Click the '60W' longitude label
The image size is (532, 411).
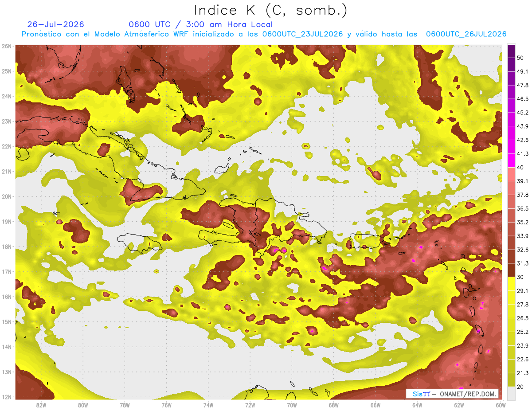point(501,406)
